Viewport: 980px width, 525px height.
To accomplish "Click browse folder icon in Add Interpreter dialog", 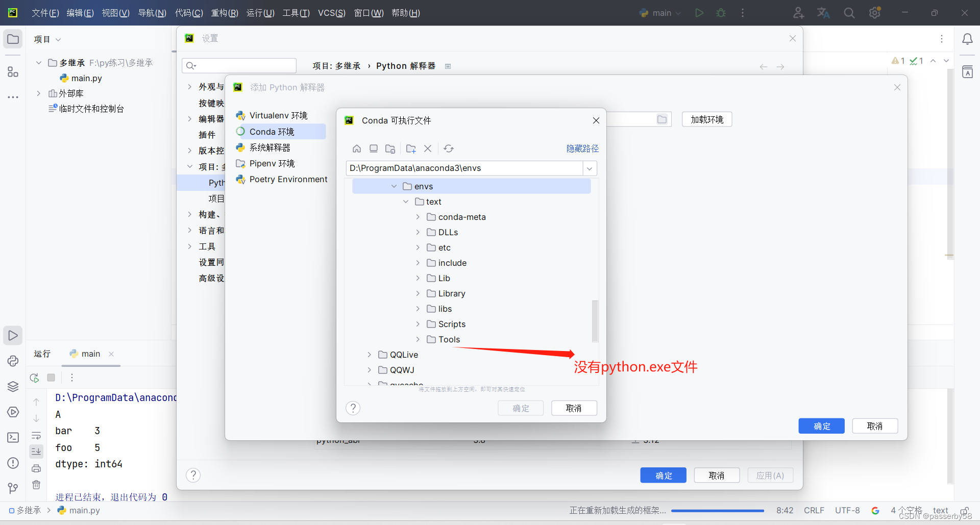I will (662, 119).
